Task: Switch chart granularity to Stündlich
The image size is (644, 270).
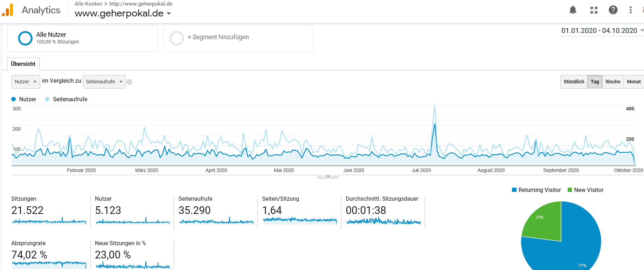Action: (x=574, y=82)
